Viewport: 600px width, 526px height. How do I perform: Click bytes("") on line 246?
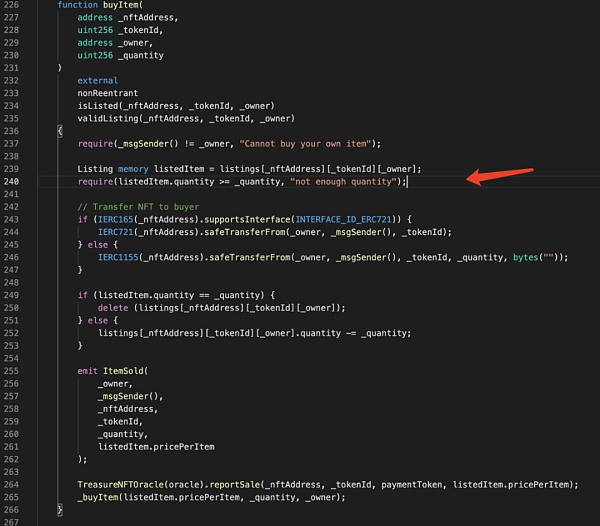536,257
